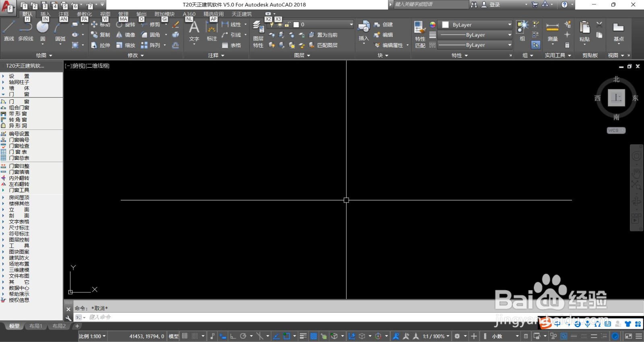Click the 阵列 (Array) tool
This screenshot has width=644, height=342.
coord(151,45)
